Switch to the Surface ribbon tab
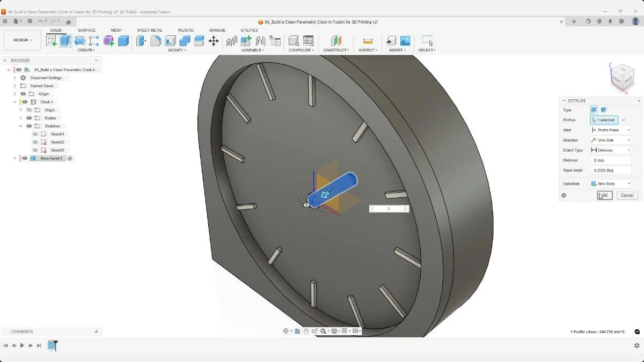Viewport: 644px width, 362px height. tap(86, 30)
